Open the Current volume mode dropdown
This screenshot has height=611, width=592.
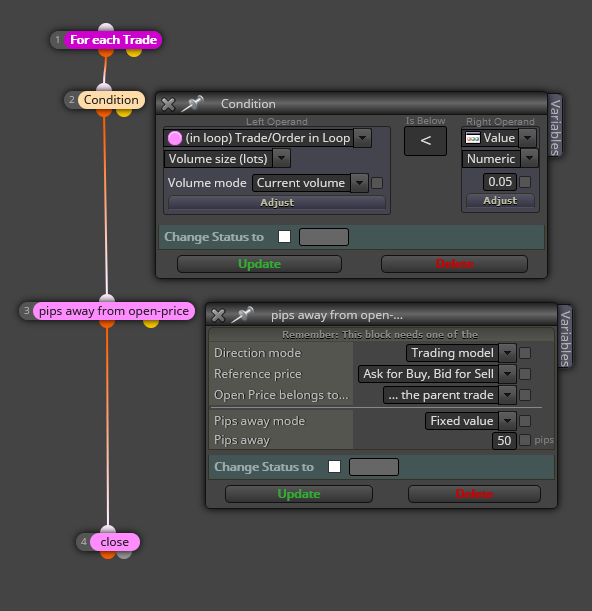359,183
